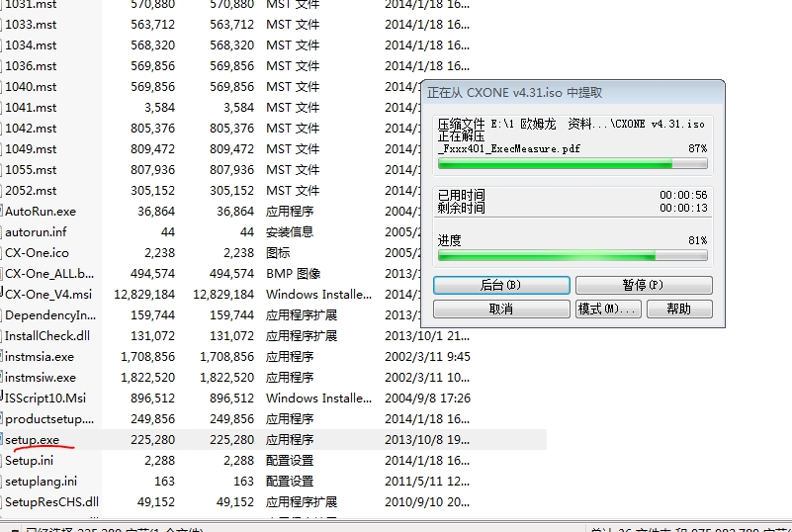The width and height of the screenshot is (792, 532).
Task: Click the 后台(B) background button
Action: pyautogui.click(x=501, y=285)
